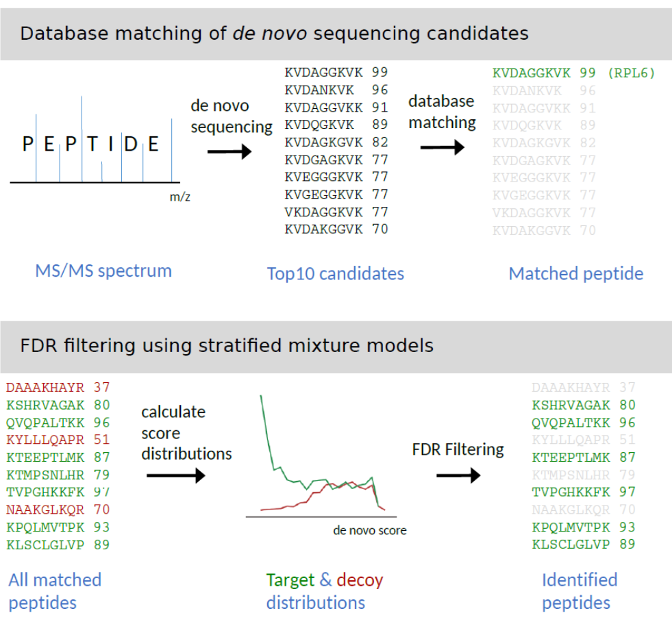Click the red word 'decoy' in the distributions caption
The image size is (672, 624).
coord(360,580)
